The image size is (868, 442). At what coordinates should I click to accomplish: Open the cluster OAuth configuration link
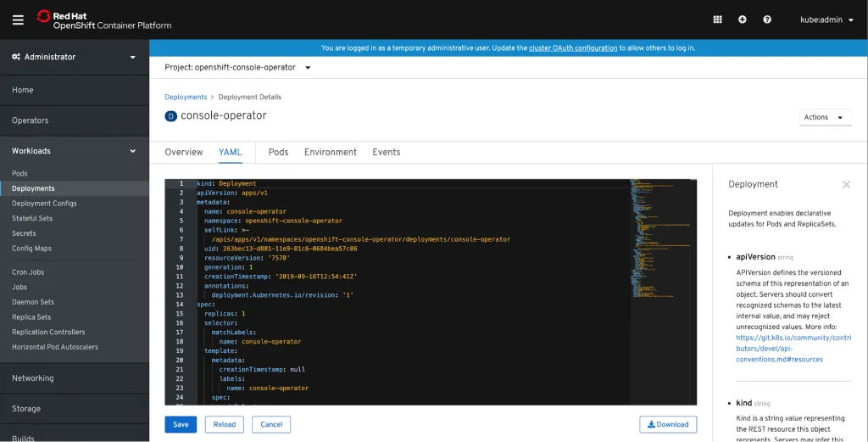point(573,48)
